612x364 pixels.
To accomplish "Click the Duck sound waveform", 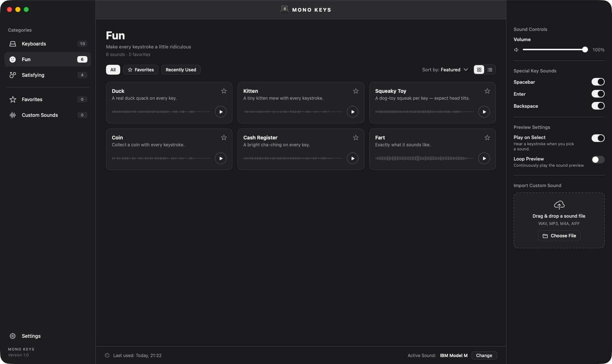I will click(161, 112).
